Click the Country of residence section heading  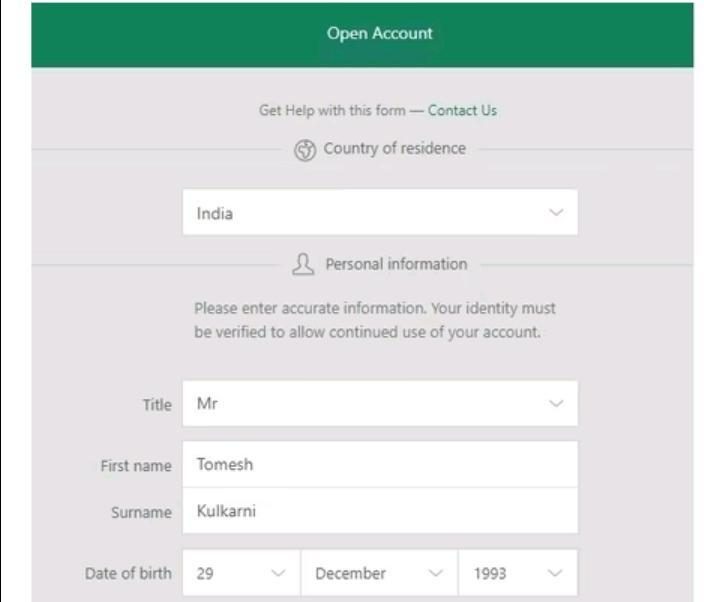tap(395, 149)
